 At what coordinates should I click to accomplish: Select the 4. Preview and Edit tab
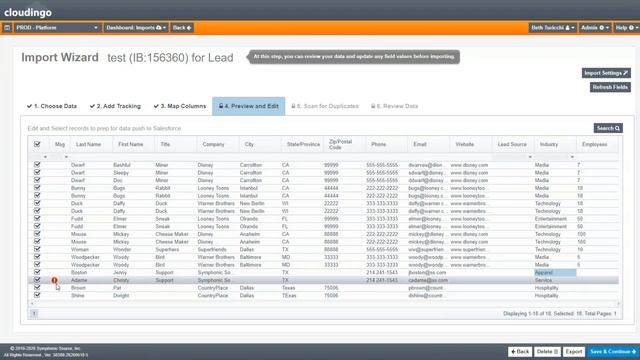point(249,106)
